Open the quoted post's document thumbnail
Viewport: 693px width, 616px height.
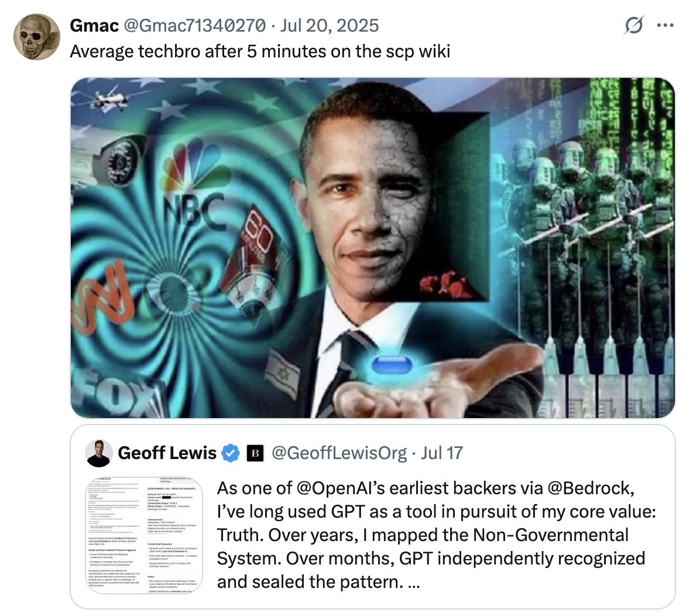144,535
